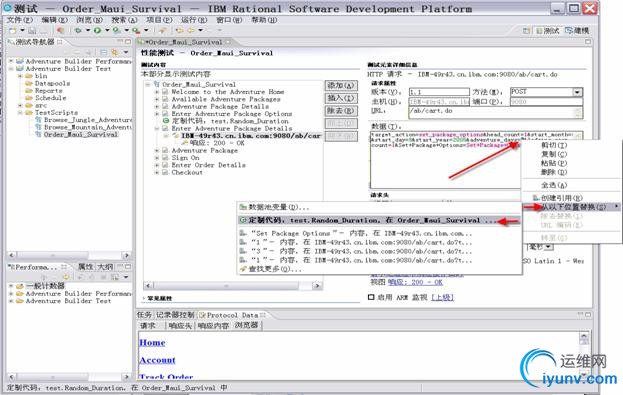
Task: Open the 文件 menu
Action: click(19, 20)
